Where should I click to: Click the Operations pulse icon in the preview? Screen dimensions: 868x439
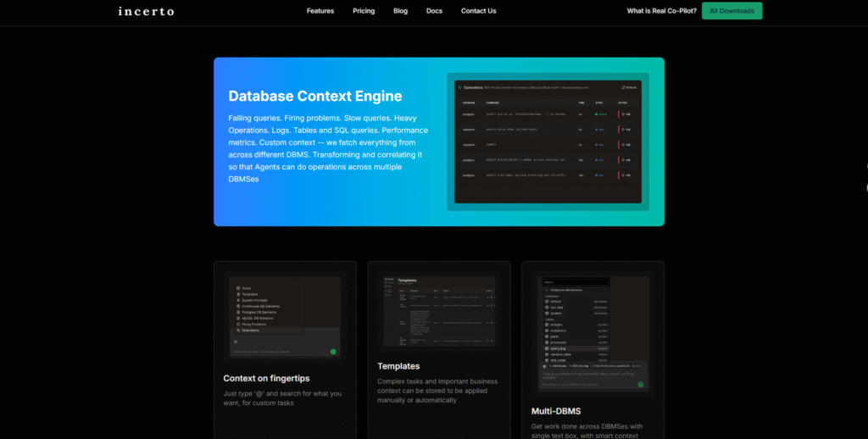tap(459, 86)
